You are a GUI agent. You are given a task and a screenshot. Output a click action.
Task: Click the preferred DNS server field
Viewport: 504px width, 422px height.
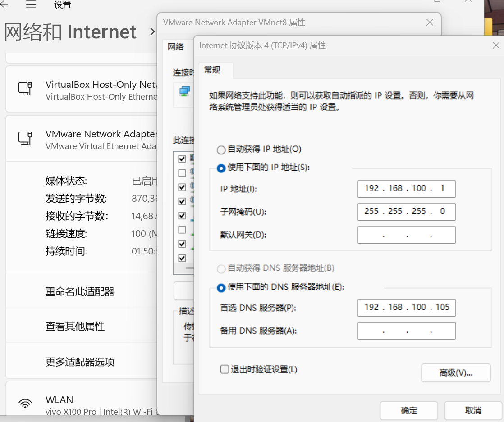click(x=406, y=308)
